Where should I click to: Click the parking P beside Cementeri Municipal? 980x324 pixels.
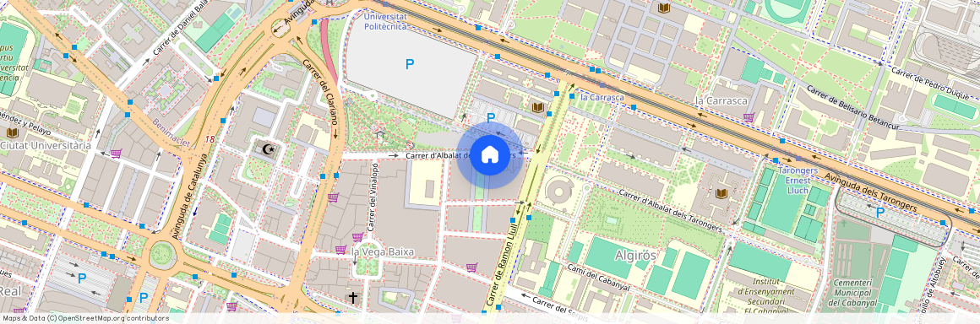[x=880, y=213]
